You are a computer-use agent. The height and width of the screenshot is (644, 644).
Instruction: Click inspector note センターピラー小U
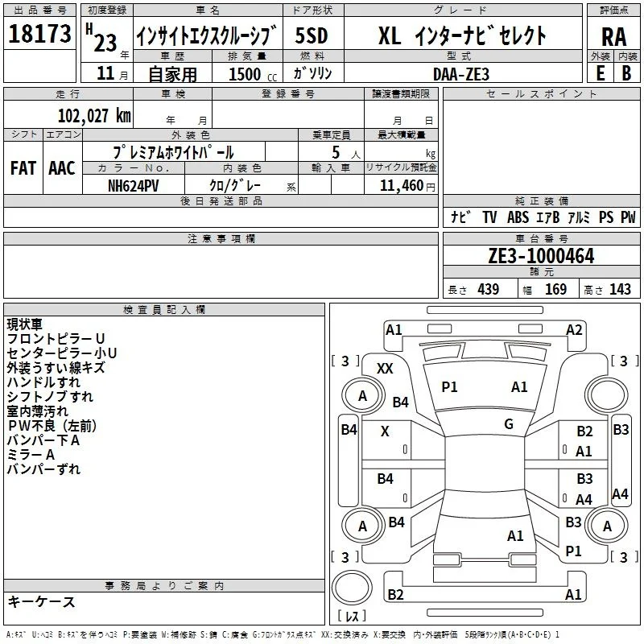click(x=62, y=353)
